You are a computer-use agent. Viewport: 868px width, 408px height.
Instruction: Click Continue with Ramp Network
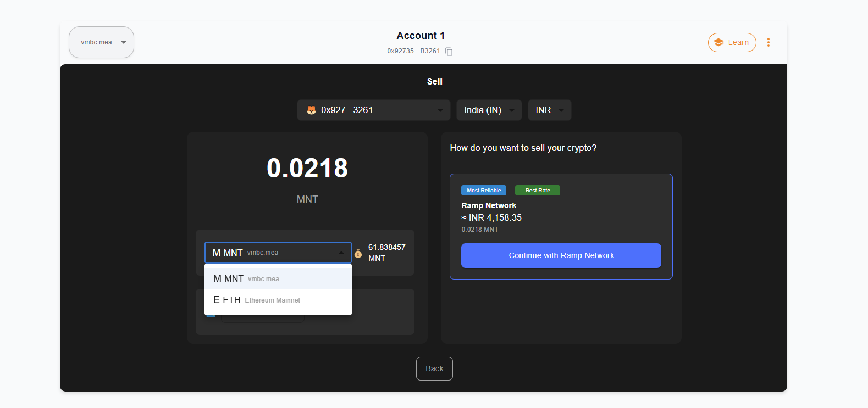tap(561, 255)
